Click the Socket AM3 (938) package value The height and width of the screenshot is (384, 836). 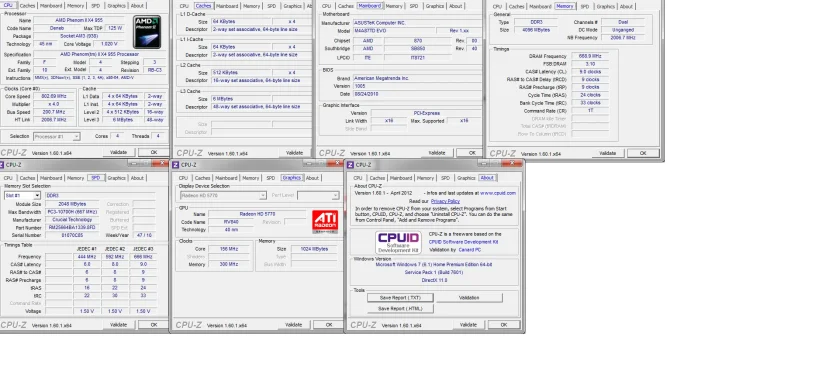tap(79, 36)
